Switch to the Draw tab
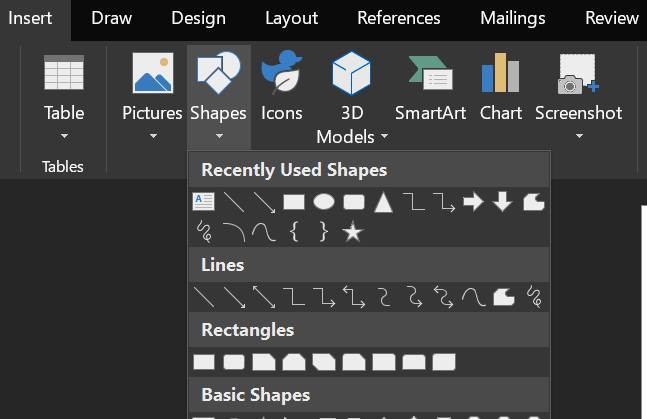Screen dimensions: 647x419 coord(111,18)
